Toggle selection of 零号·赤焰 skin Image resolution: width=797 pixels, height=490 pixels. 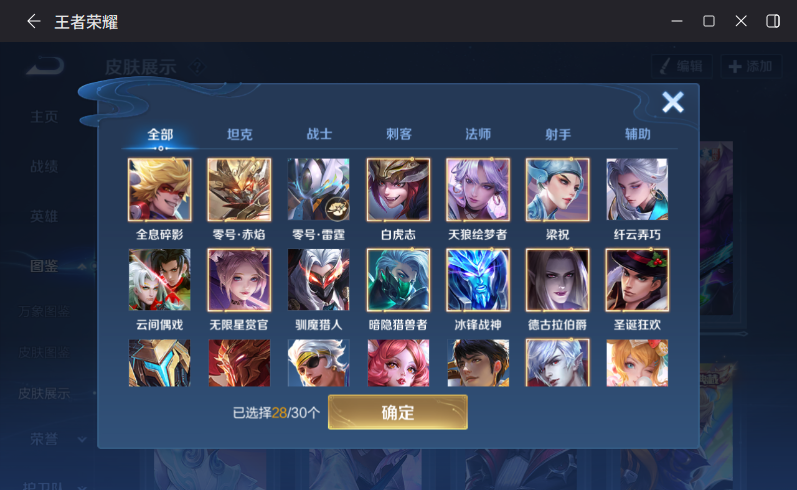click(x=239, y=190)
